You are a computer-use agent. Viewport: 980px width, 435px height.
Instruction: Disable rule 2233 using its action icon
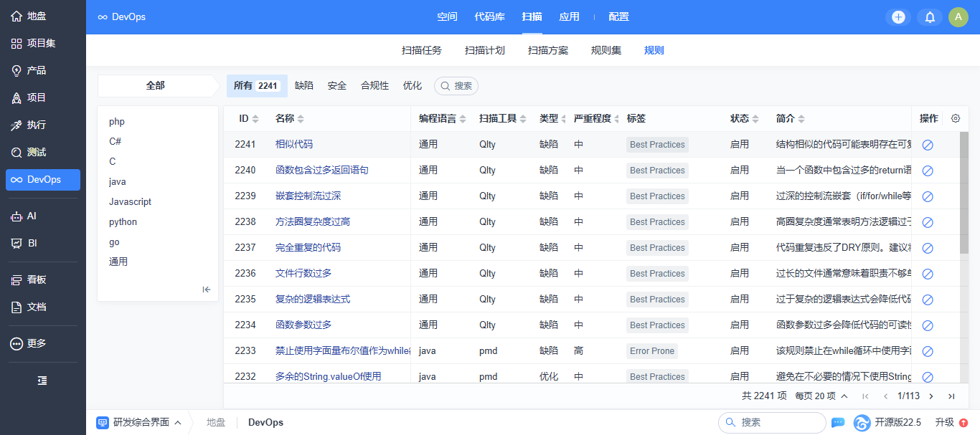928,351
